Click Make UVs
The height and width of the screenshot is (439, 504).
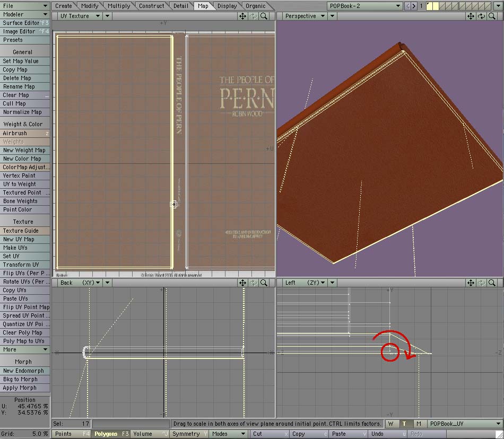pos(25,248)
